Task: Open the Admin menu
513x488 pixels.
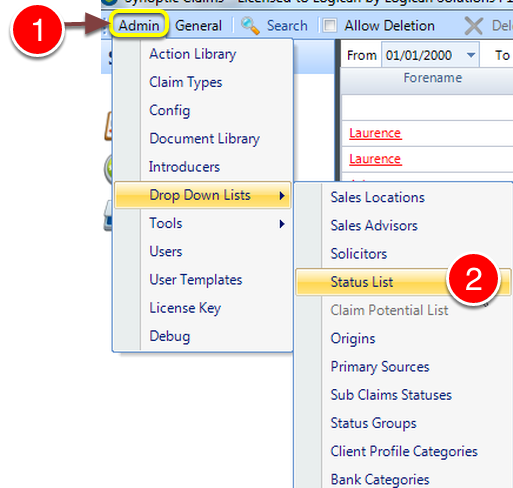Action: (x=139, y=25)
